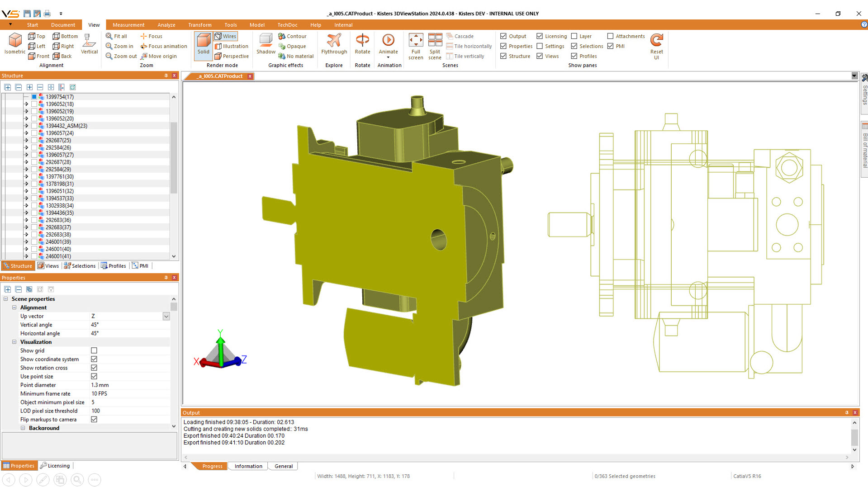Toggle PMI pane checkbox
The height and width of the screenshot is (487, 868).
click(x=610, y=46)
